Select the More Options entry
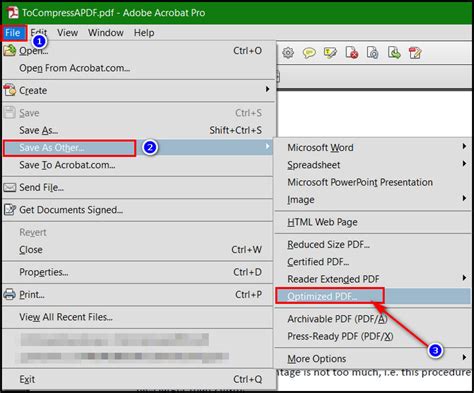The image size is (474, 393). 373,359
